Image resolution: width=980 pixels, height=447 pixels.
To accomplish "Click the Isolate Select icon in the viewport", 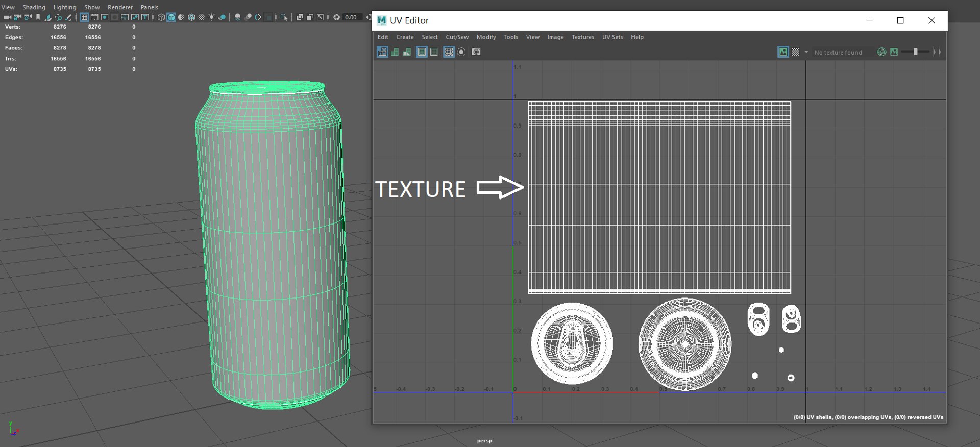I will [284, 17].
